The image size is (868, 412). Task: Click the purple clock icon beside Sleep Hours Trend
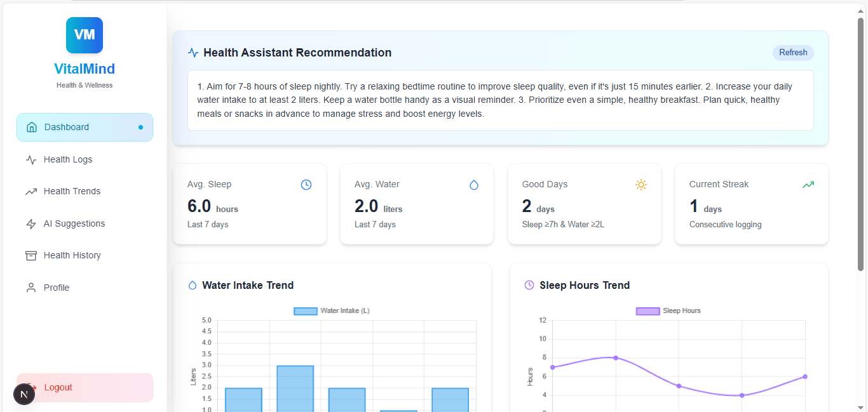click(x=529, y=286)
